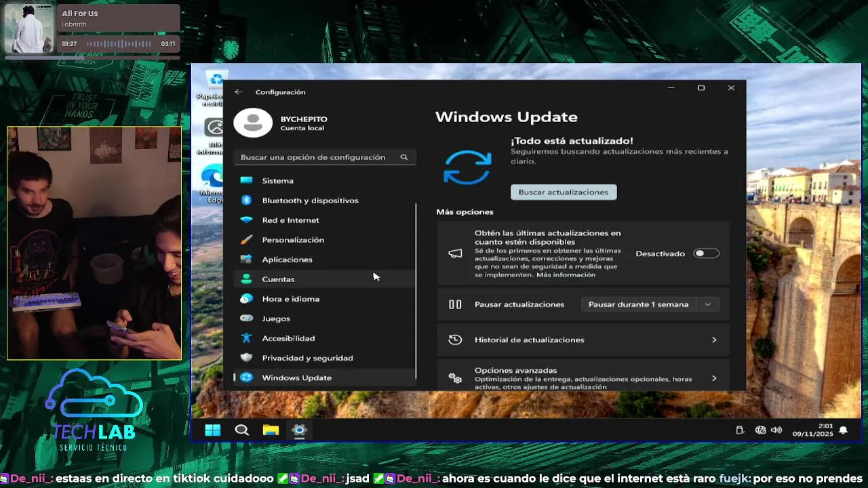Open Historial de actualizaciones chevron
The width and height of the screenshot is (868, 488).
pyautogui.click(x=714, y=340)
